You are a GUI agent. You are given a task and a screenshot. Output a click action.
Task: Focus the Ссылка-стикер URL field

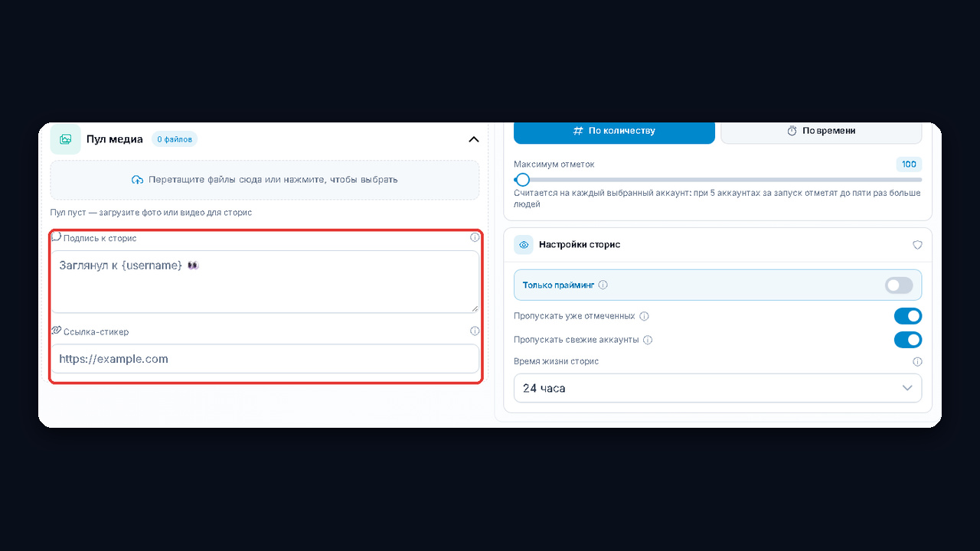point(265,359)
